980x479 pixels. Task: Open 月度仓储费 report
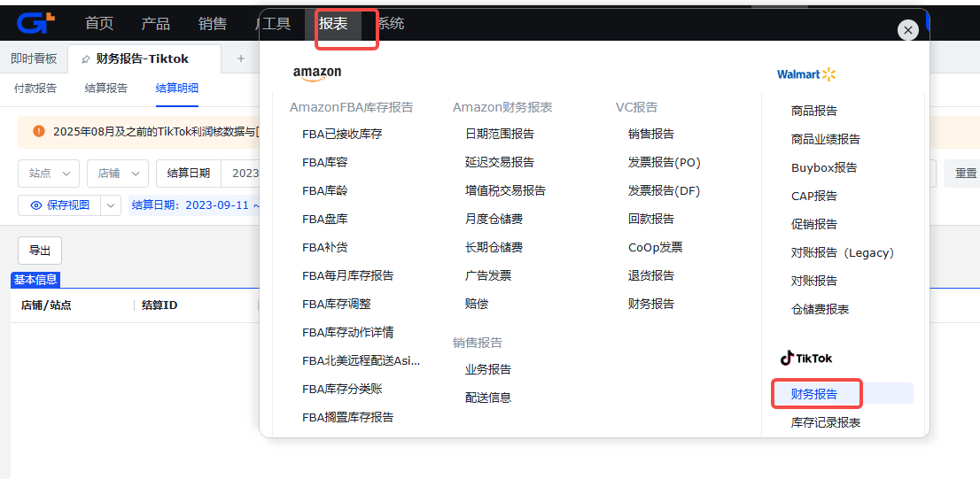click(494, 220)
